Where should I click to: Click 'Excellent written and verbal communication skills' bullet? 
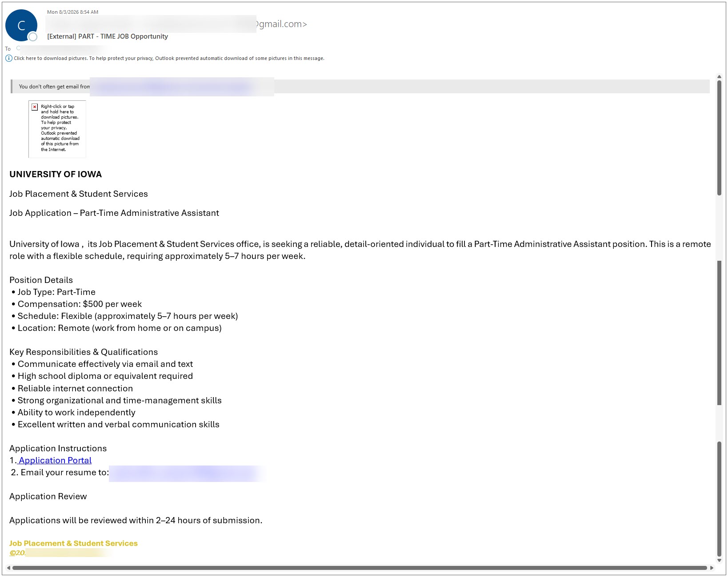116,424
